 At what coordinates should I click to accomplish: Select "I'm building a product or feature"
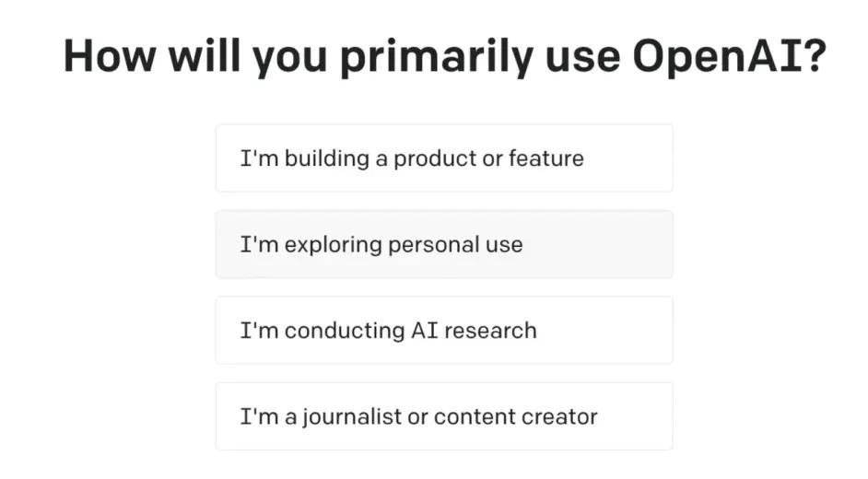pyautogui.click(x=443, y=158)
